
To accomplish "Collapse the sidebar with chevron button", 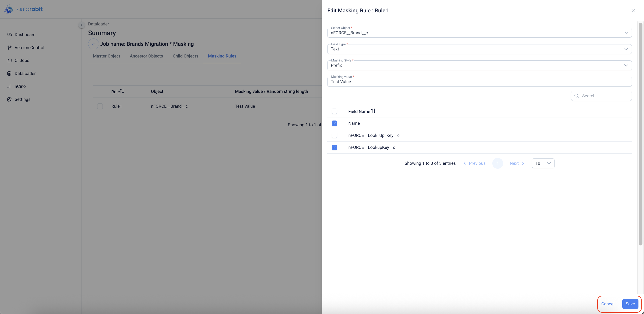I will click(x=81, y=25).
